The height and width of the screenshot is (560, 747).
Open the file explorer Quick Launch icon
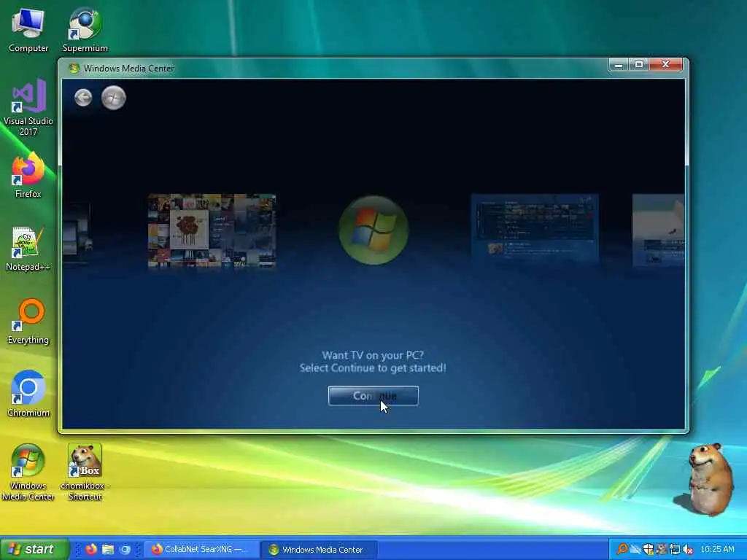click(108, 549)
